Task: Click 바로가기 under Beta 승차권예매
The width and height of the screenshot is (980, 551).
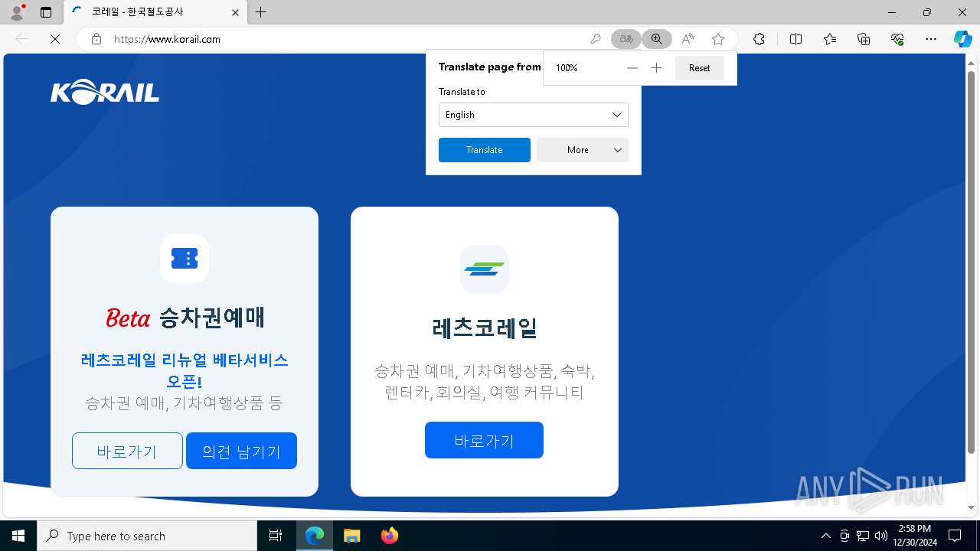Action: click(127, 451)
